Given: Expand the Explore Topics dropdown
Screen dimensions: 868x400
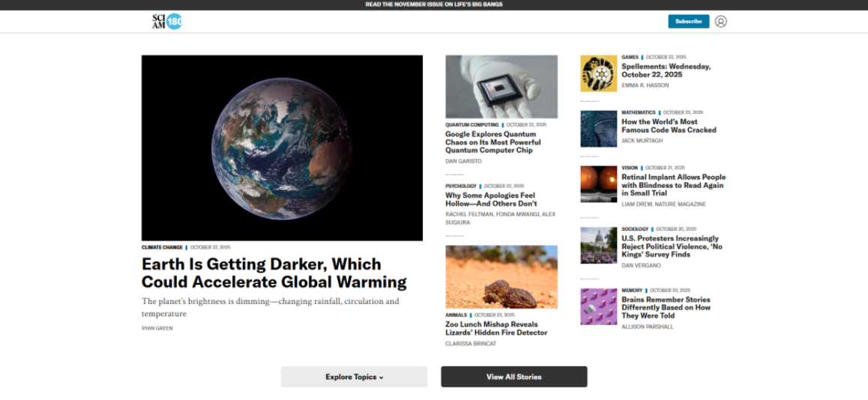Looking at the screenshot, I should tap(354, 377).
